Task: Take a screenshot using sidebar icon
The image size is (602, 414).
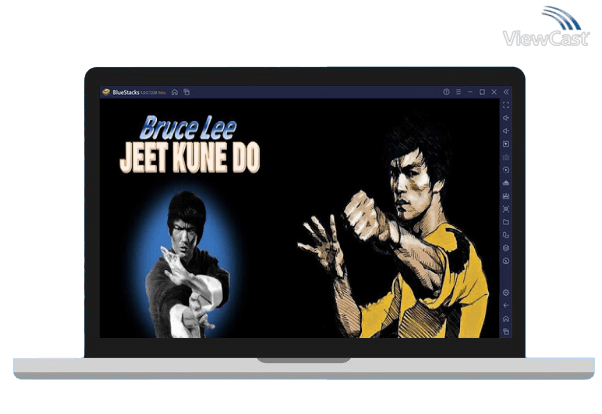Action: click(x=506, y=209)
